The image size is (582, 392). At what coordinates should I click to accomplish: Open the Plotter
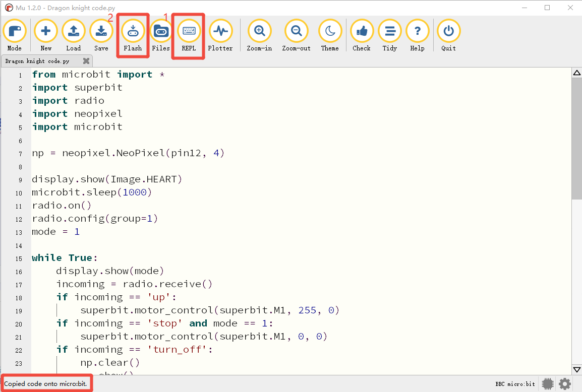click(220, 36)
